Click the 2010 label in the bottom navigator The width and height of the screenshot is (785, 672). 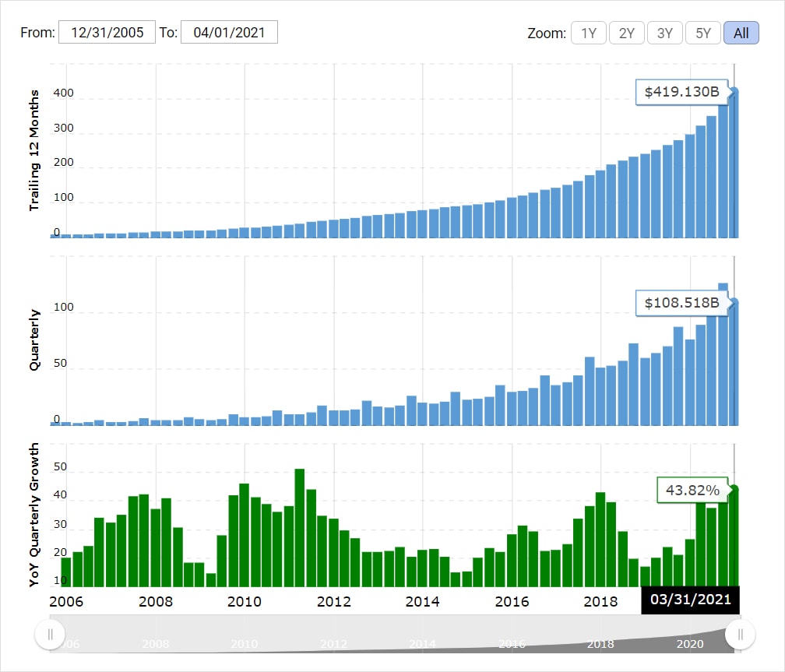tap(244, 644)
